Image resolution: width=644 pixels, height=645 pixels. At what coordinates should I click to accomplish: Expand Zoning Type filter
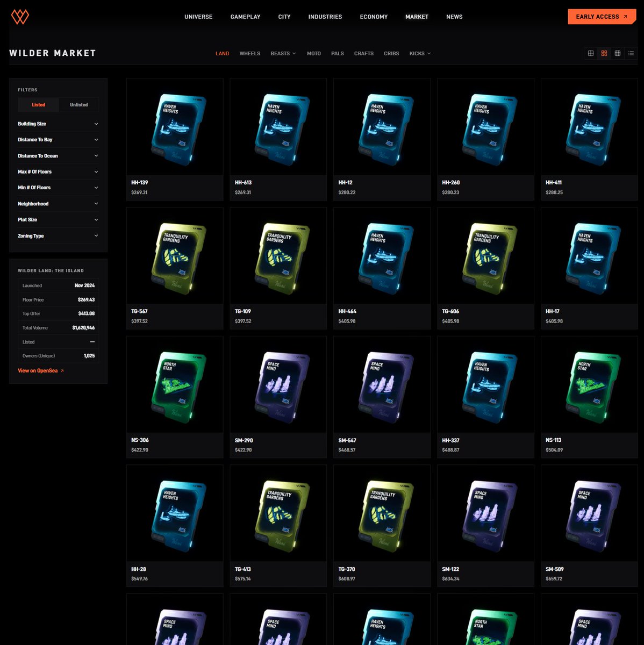point(58,235)
